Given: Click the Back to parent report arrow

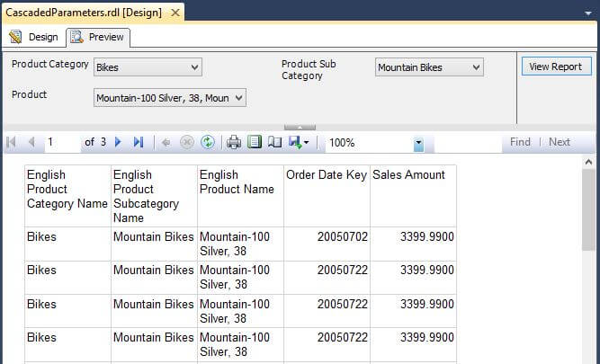Looking at the screenshot, I should click(166, 142).
